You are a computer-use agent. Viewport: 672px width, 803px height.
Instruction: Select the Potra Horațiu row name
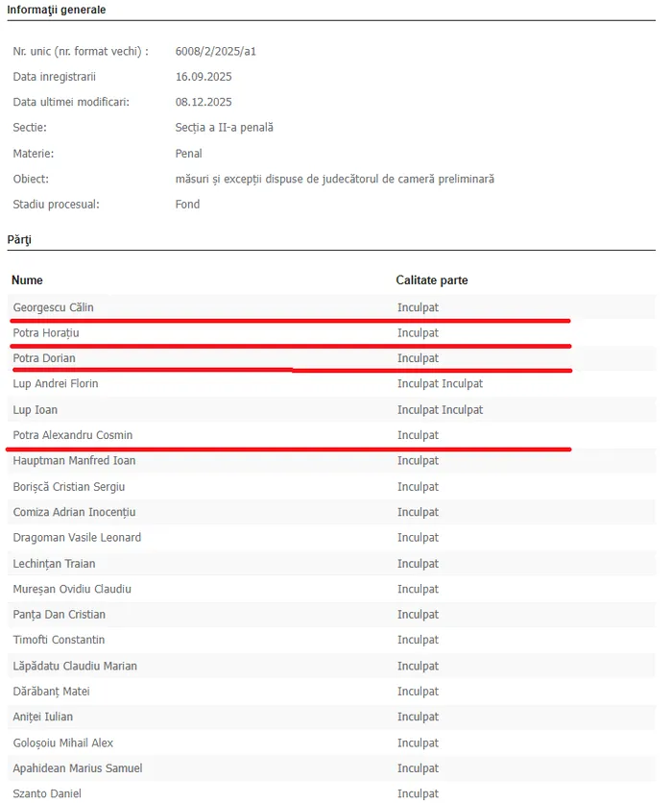click(x=46, y=333)
